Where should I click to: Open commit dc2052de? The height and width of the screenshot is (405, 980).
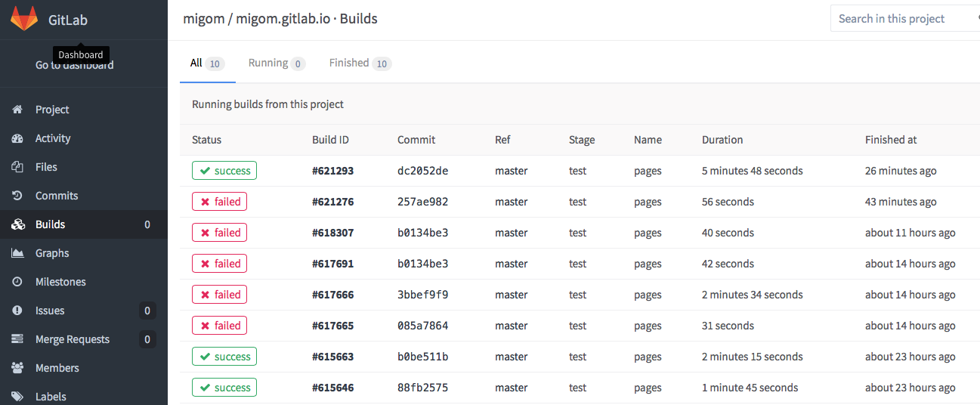tap(422, 171)
